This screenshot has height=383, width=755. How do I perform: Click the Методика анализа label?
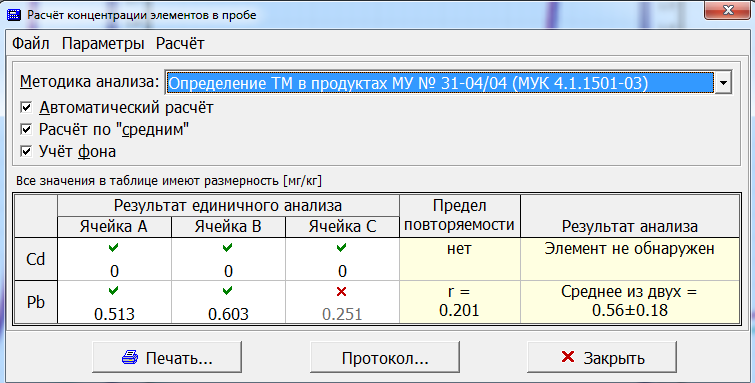(x=90, y=82)
